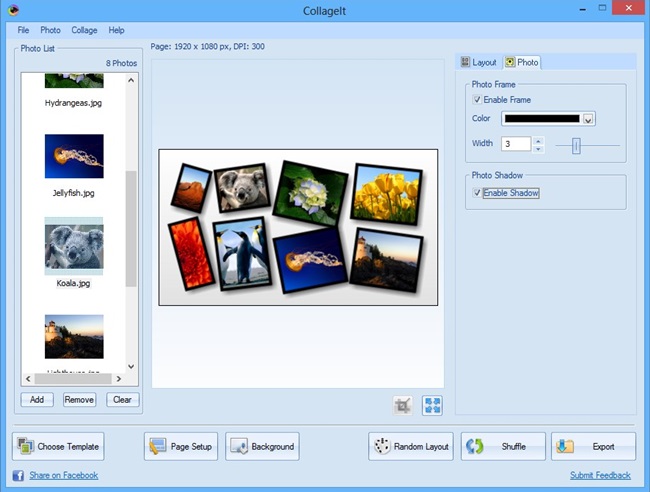
Task: Remove the selected photo
Action: pos(79,400)
